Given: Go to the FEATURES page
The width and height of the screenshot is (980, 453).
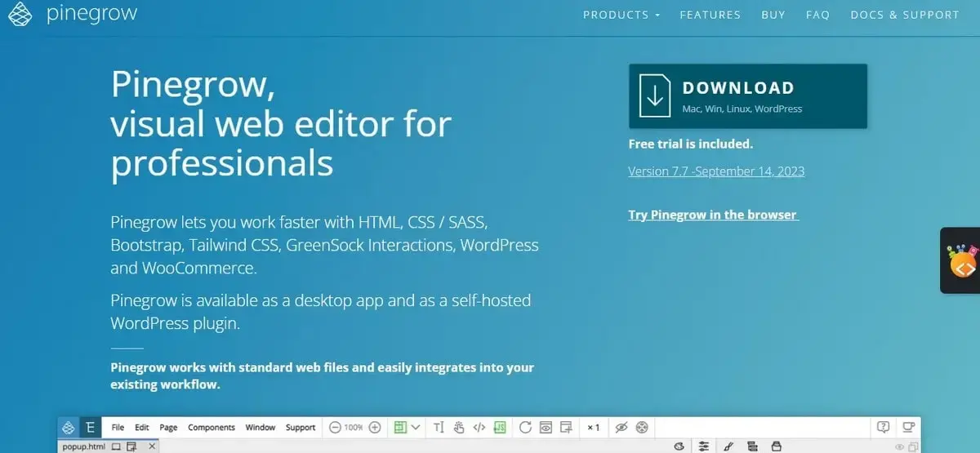Looking at the screenshot, I should 710,15.
